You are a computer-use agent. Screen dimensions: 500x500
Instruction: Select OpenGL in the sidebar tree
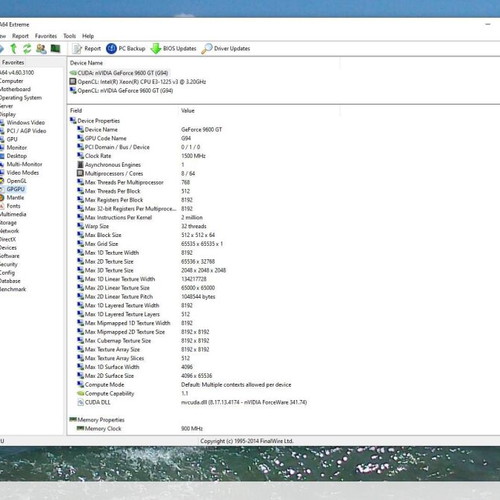click(17, 181)
